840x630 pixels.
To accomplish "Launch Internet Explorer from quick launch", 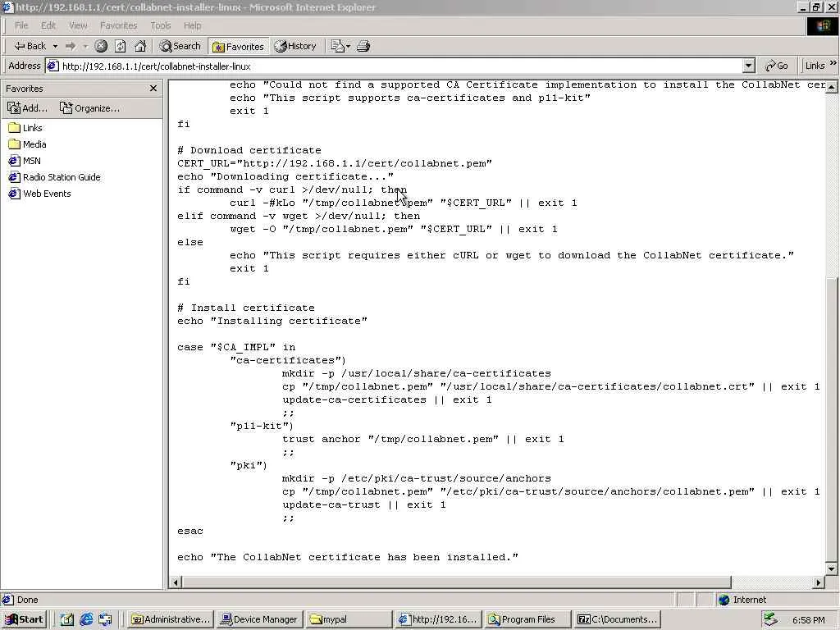I will tap(85, 619).
